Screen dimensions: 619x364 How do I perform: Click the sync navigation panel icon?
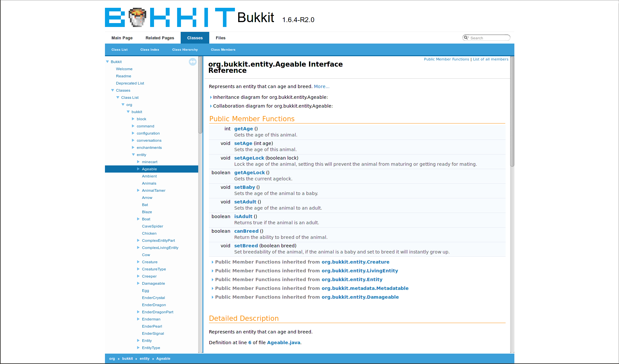(193, 62)
